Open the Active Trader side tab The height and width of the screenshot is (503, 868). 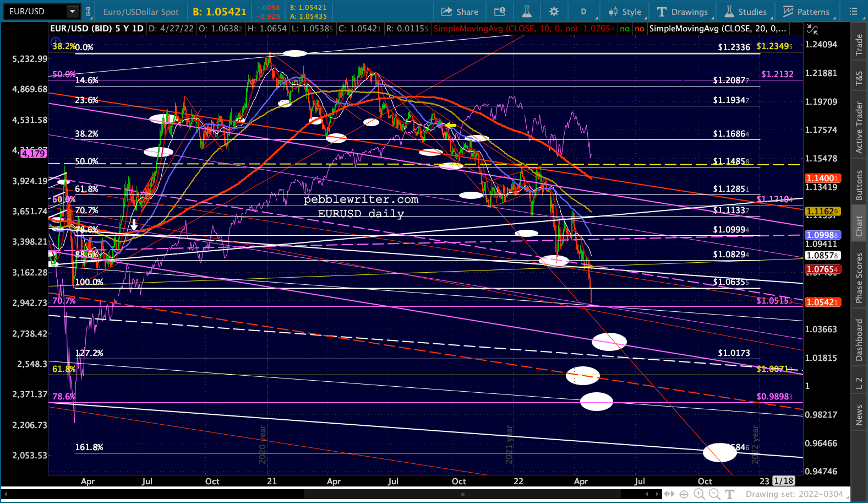859,127
